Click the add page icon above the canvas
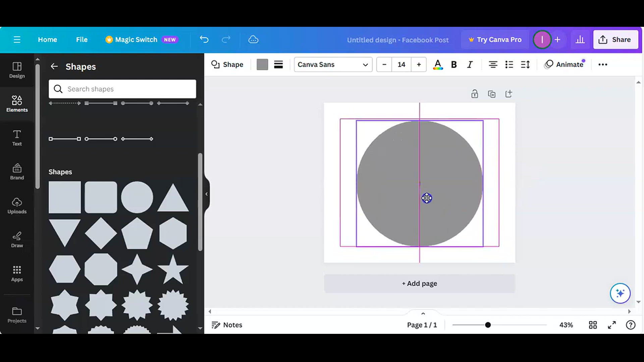The width and height of the screenshot is (644, 362). coord(508,94)
